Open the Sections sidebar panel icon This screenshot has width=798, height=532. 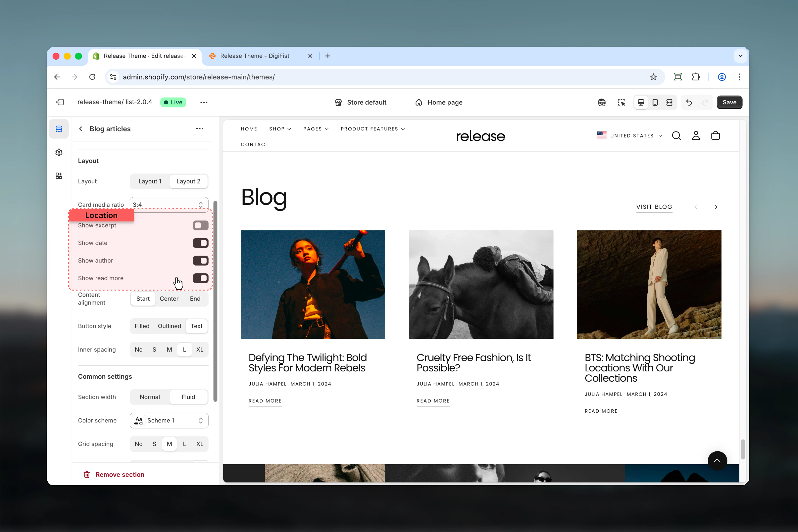click(59, 129)
